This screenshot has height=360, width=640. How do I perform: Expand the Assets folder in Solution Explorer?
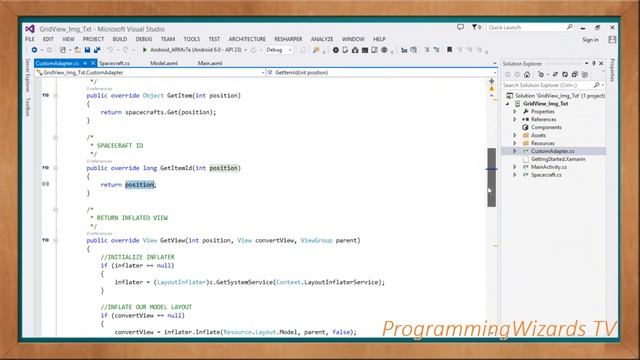tap(515, 135)
